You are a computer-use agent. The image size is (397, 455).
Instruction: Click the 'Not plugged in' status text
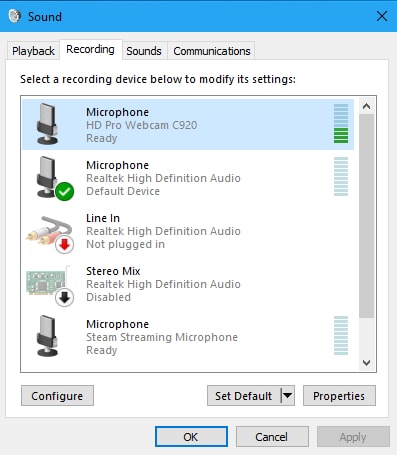pyautogui.click(x=125, y=244)
